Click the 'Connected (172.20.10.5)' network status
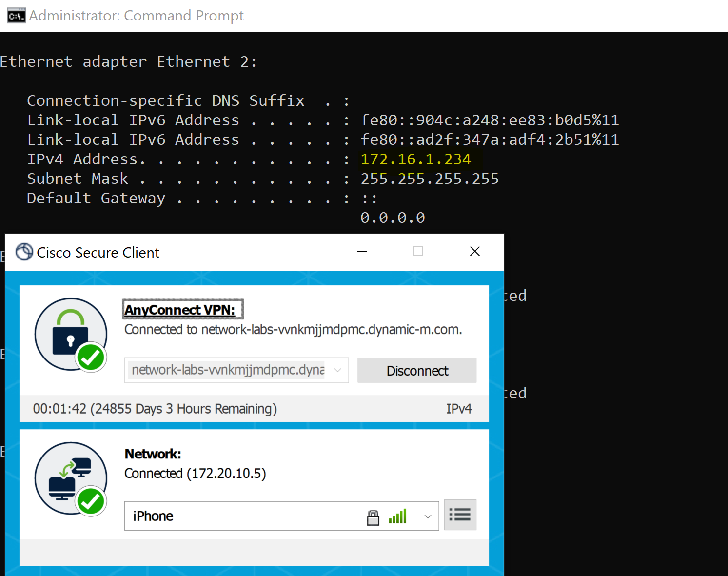 pos(195,474)
